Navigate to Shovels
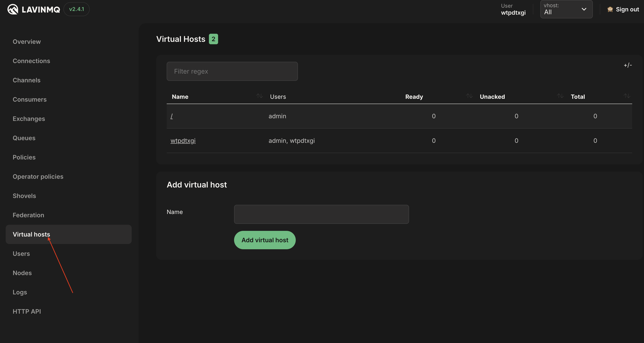644x343 pixels. coord(24,196)
